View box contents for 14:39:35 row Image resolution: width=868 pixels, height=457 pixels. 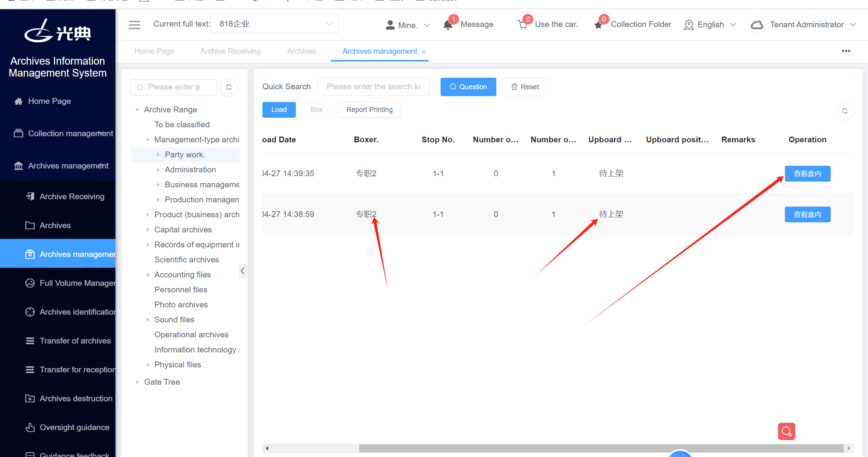(x=808, y=173)
